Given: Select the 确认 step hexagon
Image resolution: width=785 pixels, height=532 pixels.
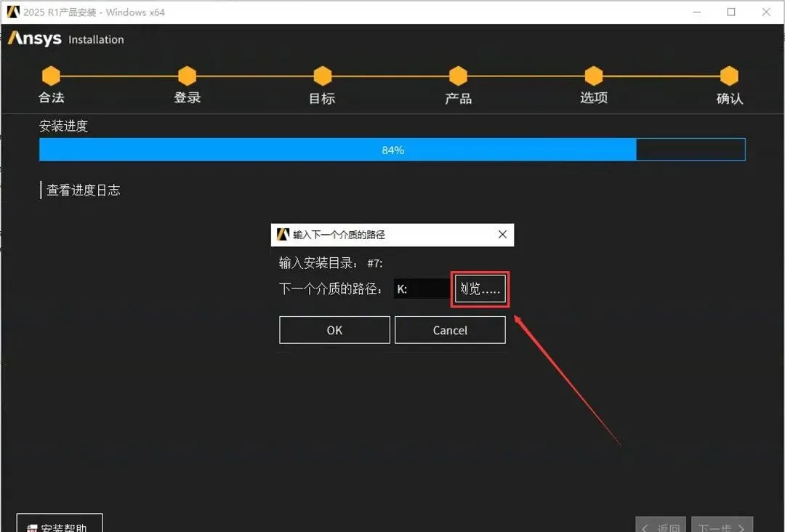Looking at the screenshot, I should click(730, 76).
